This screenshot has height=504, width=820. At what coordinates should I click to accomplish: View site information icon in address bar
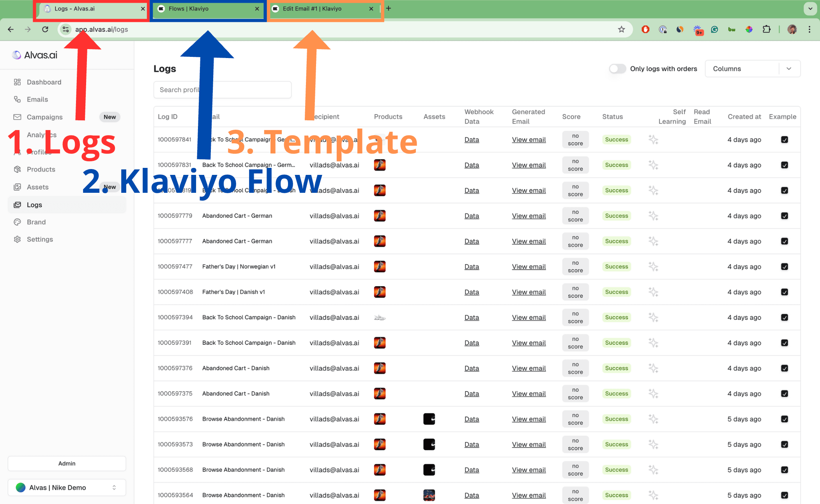point(65,29)
